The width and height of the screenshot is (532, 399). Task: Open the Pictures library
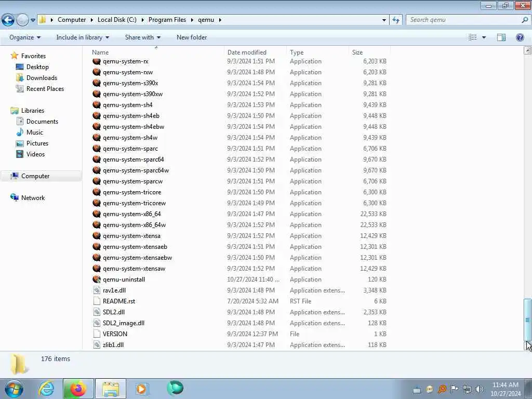(x=37, y=143)
